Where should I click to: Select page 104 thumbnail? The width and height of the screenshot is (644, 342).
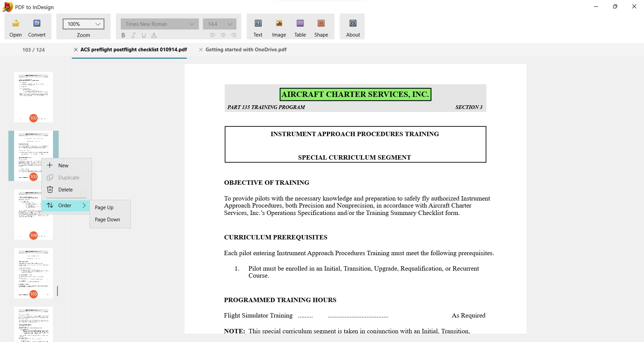pos(34,215)
